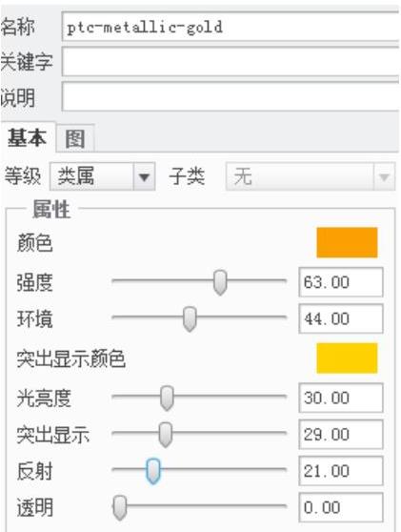401x532 pixels.
Task: Click the 名称 name input field
Action: [231, 27]
